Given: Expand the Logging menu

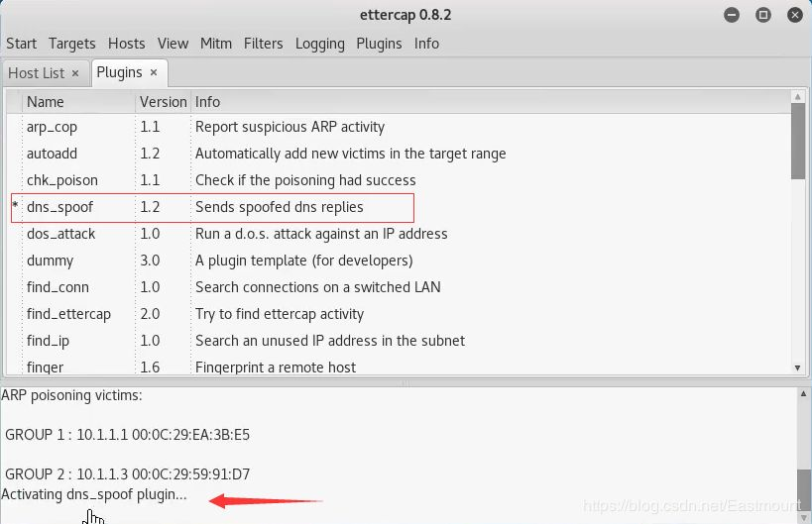Looking at the screenshot, I should [x=319, y=44].
